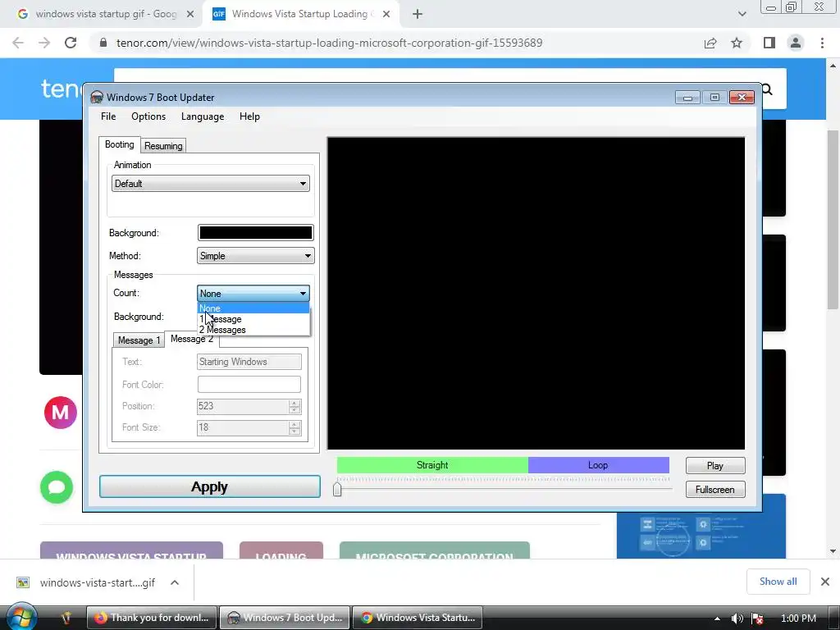Screen dimensions: 840x630
Task: Expand the download item chevron menu
Action: (x=175, y=582)
